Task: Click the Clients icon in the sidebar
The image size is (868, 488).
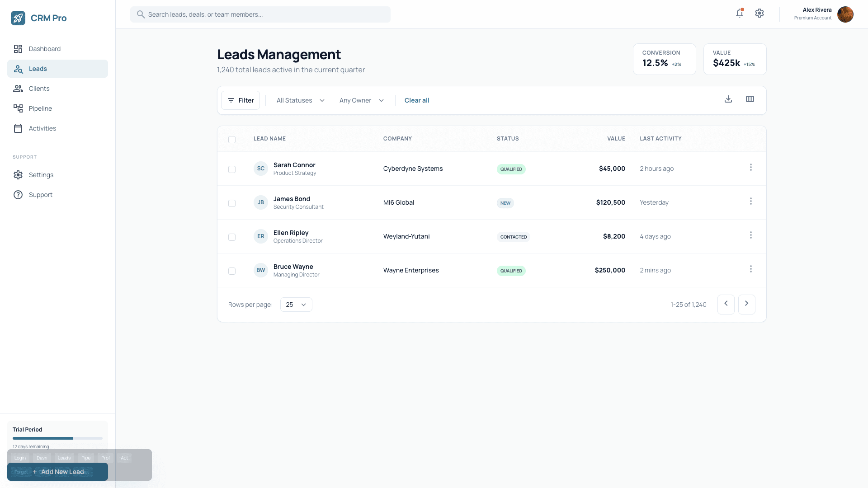Action: coord(18,89)
